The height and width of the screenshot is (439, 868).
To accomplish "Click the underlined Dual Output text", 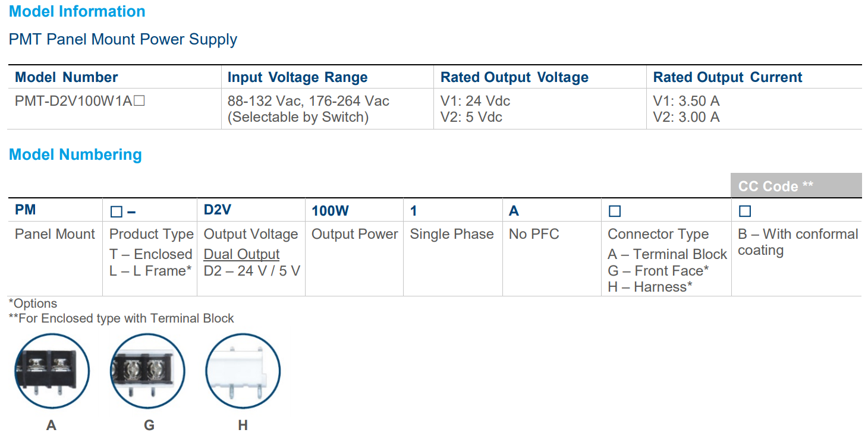I will (x=241, y=254).
